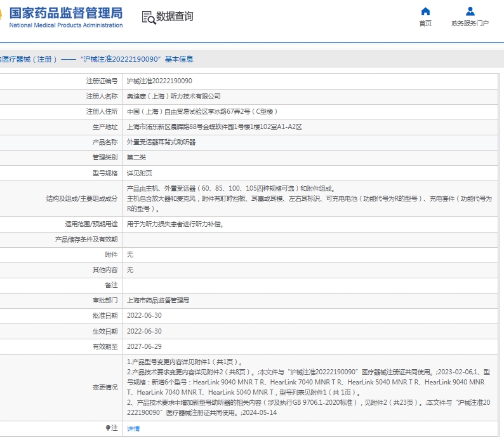Click the 政务服务门户 person icon

pyautogui.click(x=470, y=11)
